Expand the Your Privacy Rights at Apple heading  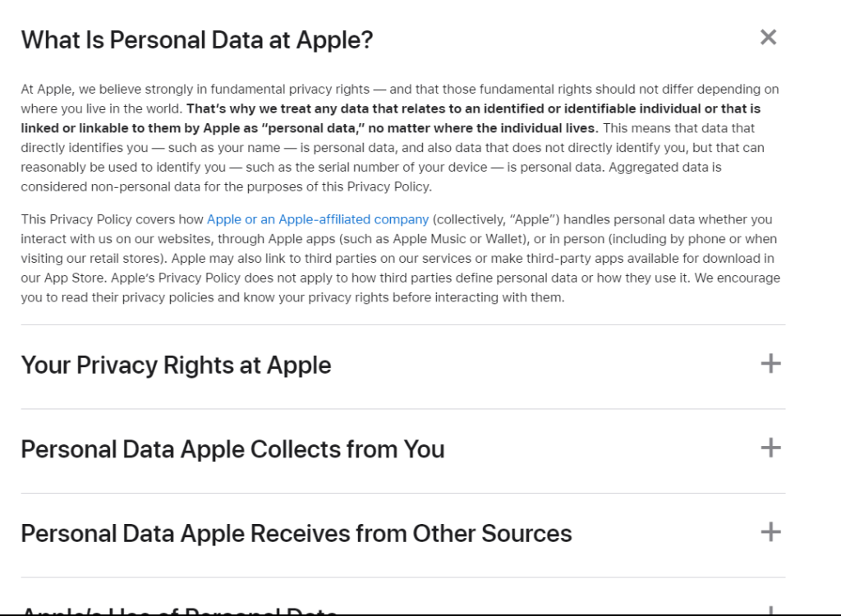pyautogui.click(x=176, y=365)
